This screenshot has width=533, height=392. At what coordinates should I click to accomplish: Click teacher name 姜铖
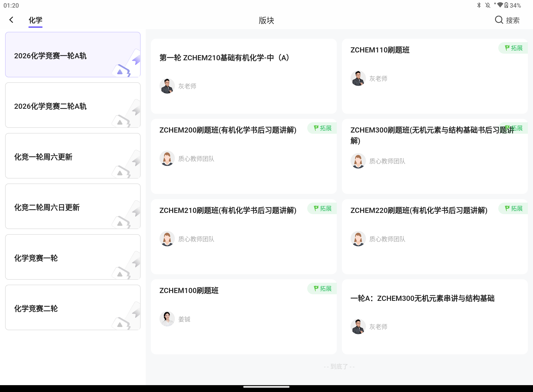pos(184,319)
